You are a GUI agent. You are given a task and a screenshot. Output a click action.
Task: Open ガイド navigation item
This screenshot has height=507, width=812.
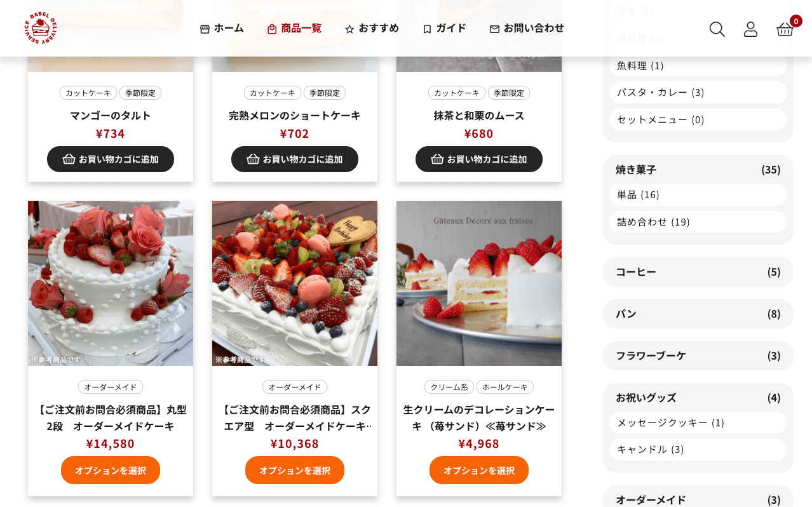point(444,28)
